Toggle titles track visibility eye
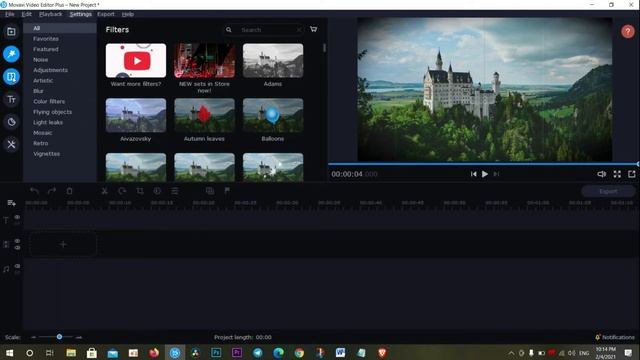The width and height of the screenshot is (640, 360). click(17, 217)
